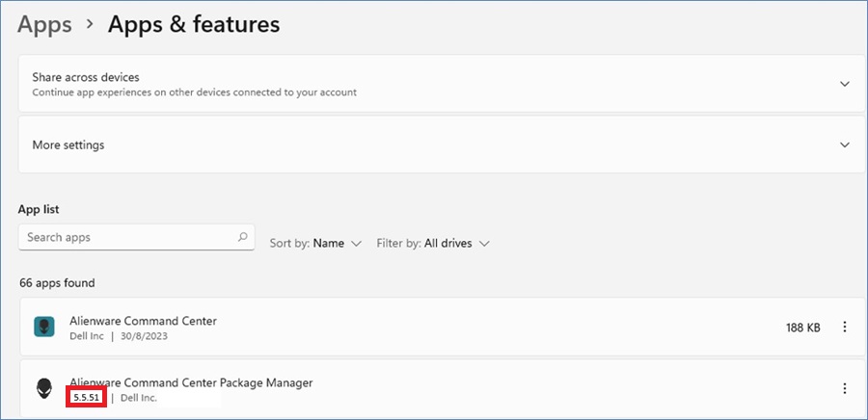This screenshot has height=420, width=868.
Task: Click the Dell Inc | 30/8/2023 publisher line
Action: 119,336
